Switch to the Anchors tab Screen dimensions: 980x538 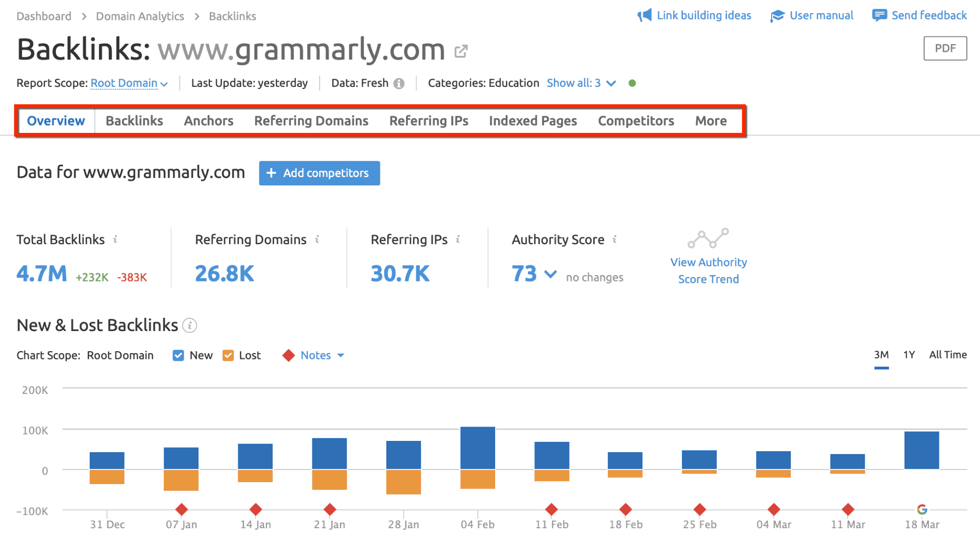click(x=208, y=121)
